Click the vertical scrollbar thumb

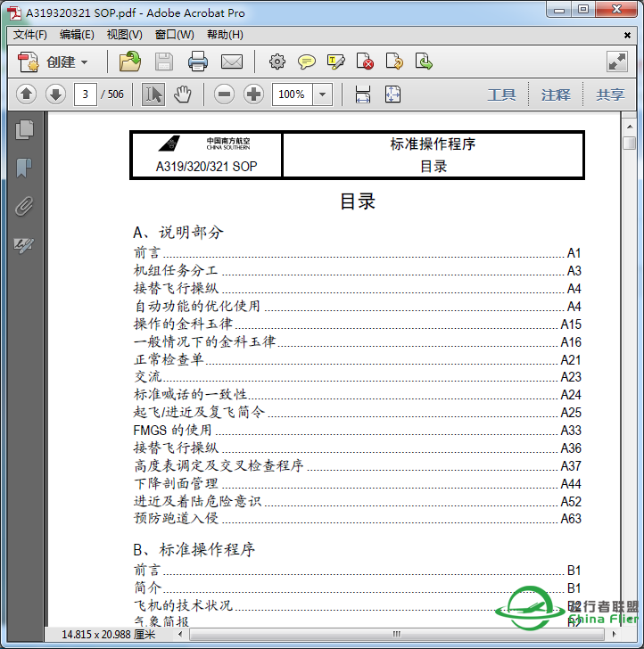click(x=630, y=144)
